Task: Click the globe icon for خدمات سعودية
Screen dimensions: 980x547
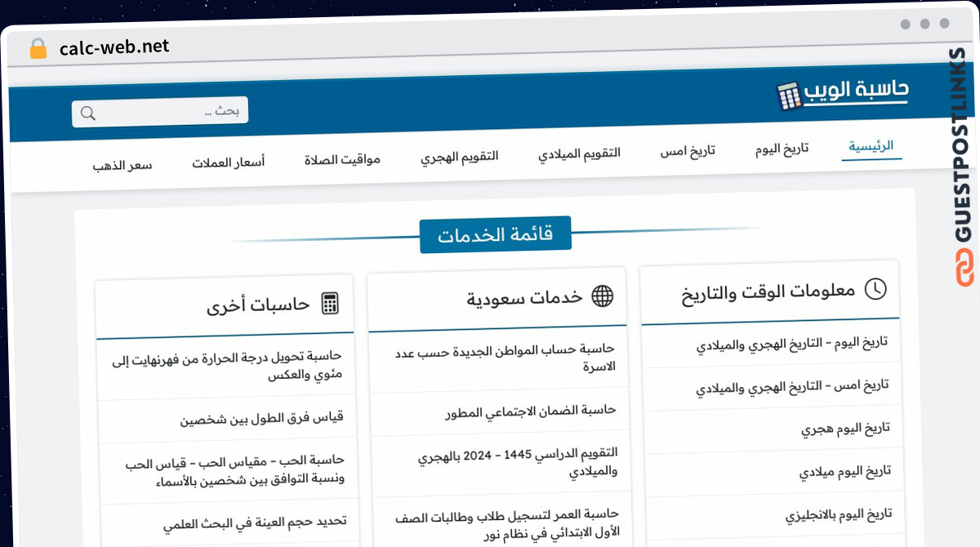Action: [x=602, y=296]
